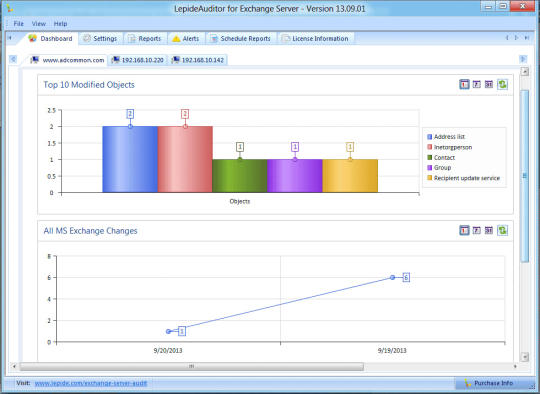Click the red Inetorgperson bar
Screen dimensions: 540x394
[x=185, y=159]
